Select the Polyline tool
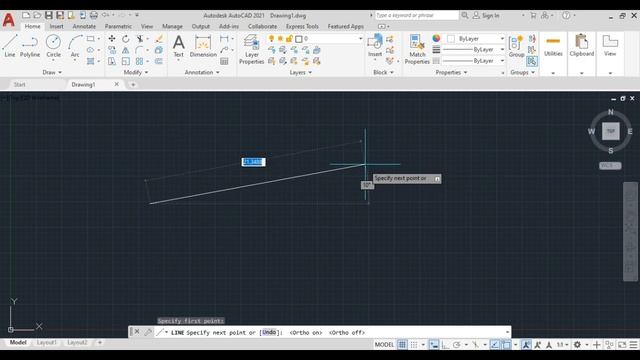The height and width of the screenshot is (360, 640). tap(30, 46)
